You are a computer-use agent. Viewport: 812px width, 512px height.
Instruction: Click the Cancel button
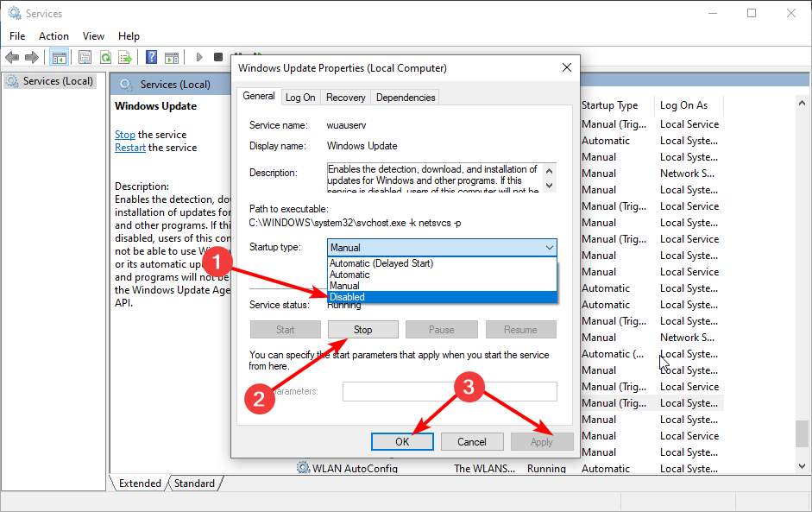pos(472,441)
